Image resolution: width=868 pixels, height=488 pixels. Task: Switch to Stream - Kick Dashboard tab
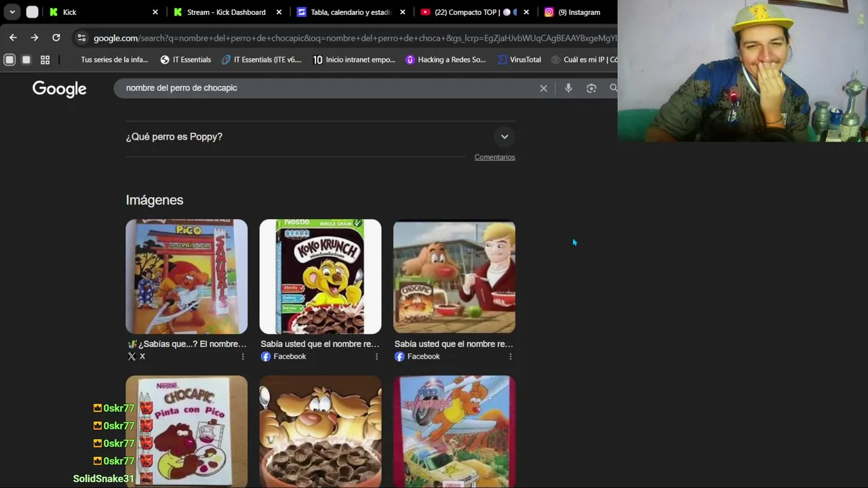pyautogui.click(x=226, y=12)
